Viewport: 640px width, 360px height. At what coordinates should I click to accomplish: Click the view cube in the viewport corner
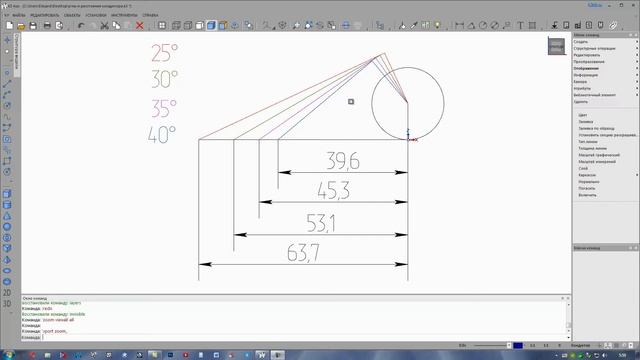tap(556, 46)
